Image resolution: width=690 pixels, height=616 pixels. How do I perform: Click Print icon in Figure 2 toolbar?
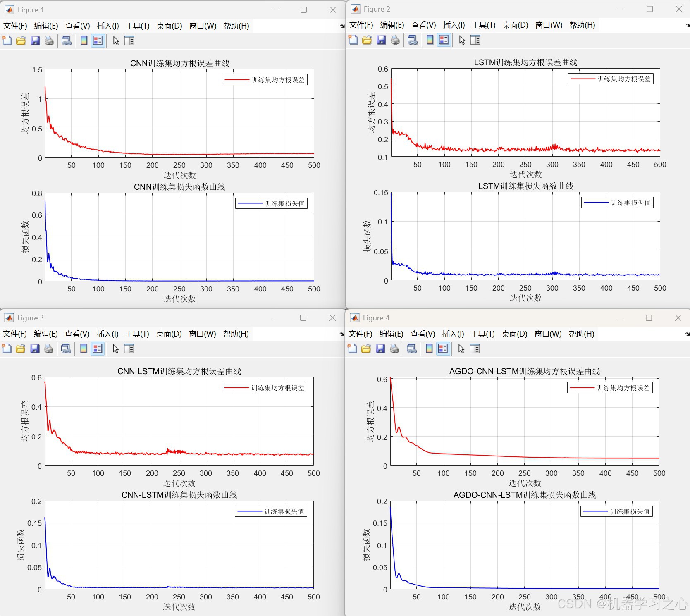(395, 40)
